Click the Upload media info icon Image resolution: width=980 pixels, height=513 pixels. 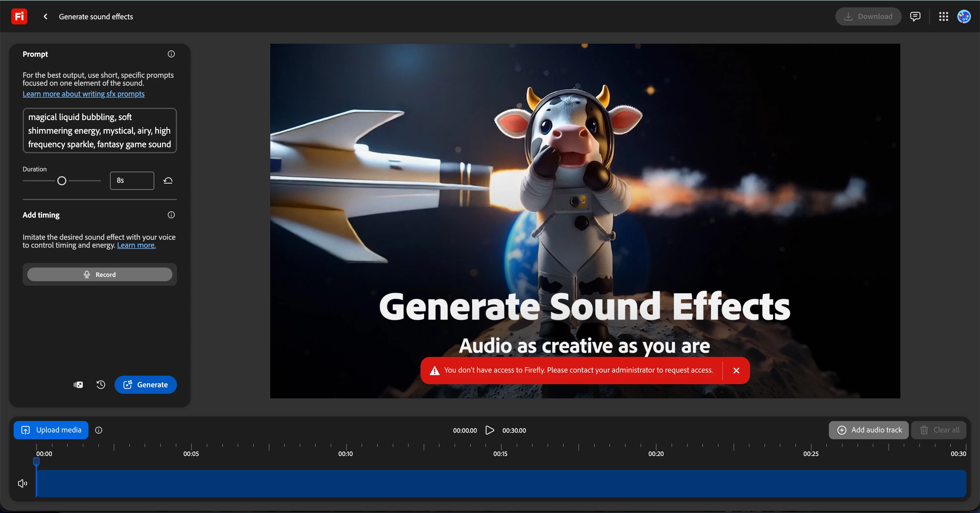(x=98, y=430)
